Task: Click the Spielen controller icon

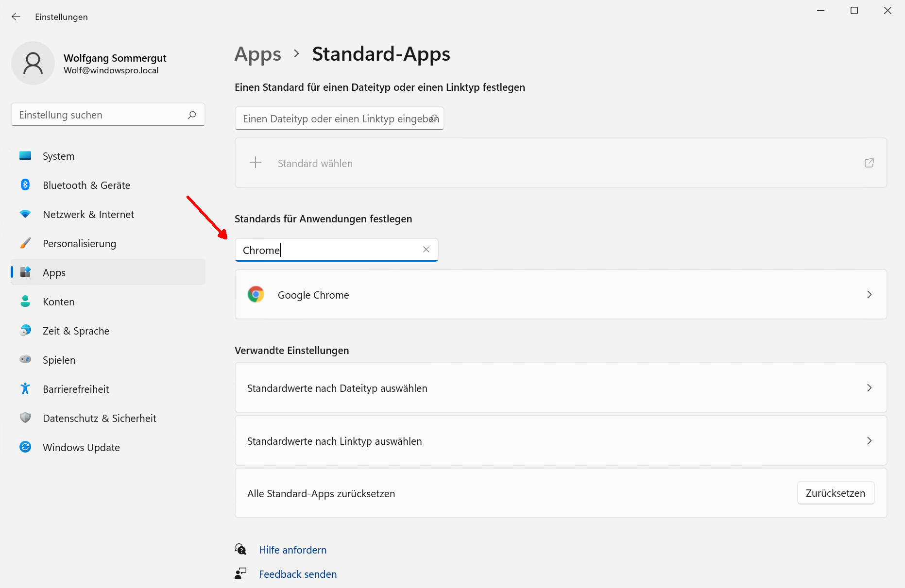Action: 25,359
